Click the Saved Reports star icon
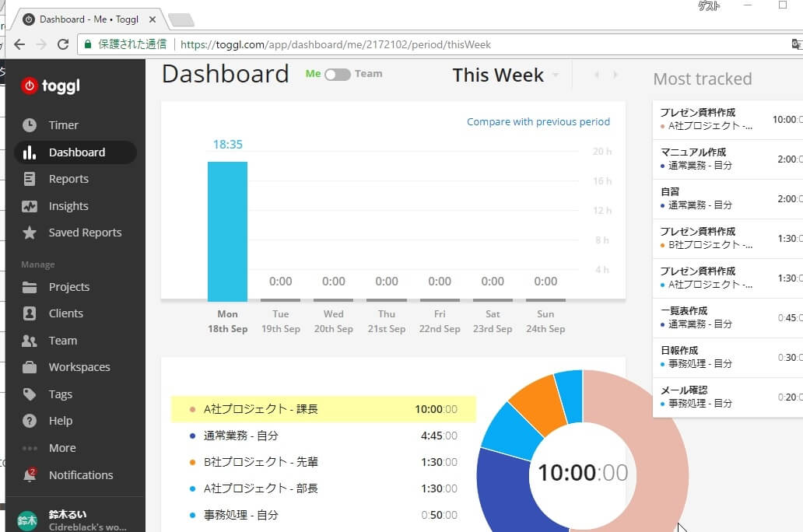 coord(30,233)
